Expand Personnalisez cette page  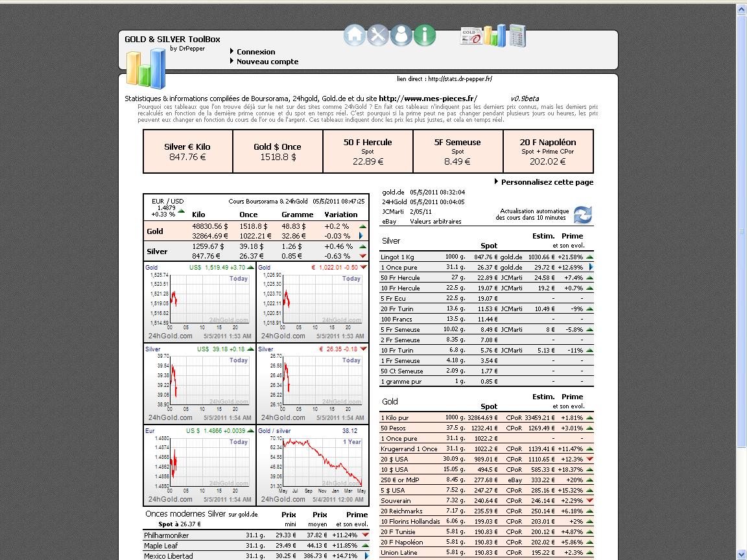(547, 182)
